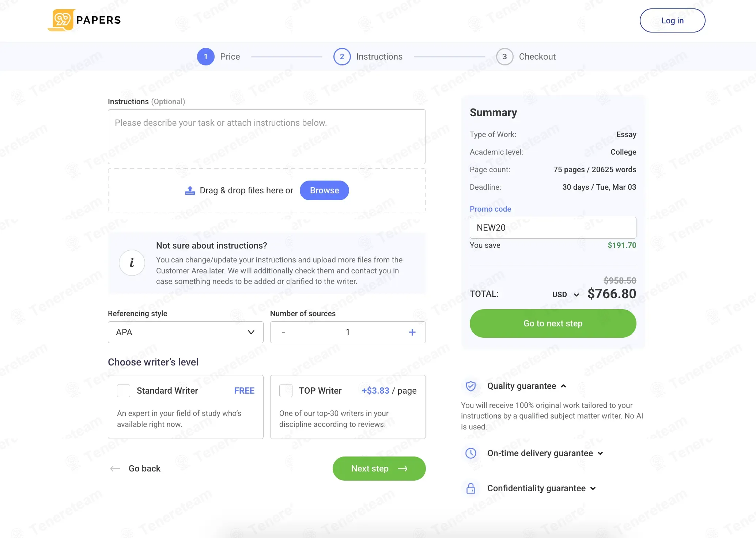Click the Confidentiality lock icon
The width and height of the screenshot is (756, 538).
471,488
